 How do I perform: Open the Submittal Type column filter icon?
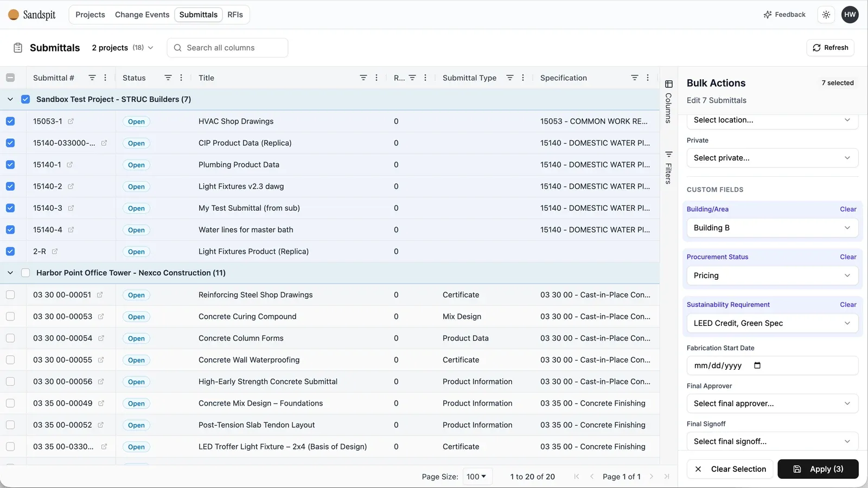point(510,78)
